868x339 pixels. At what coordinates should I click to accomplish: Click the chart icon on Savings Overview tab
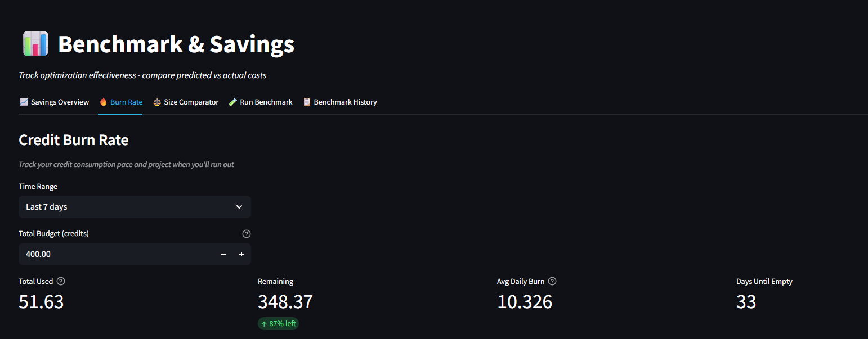coord(24,102)
